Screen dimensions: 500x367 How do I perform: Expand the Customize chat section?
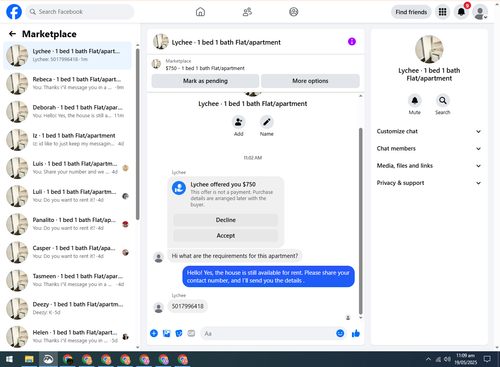click(x=429, y=131)
